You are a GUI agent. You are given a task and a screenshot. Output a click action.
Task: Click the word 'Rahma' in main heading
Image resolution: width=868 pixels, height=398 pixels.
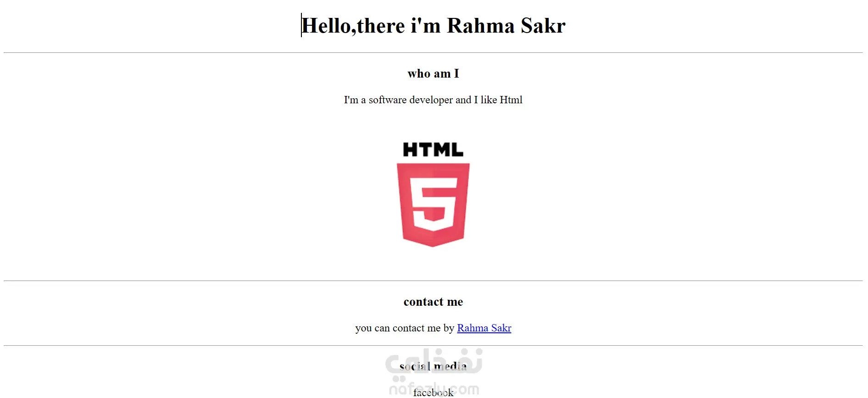[x=481, y=26]
